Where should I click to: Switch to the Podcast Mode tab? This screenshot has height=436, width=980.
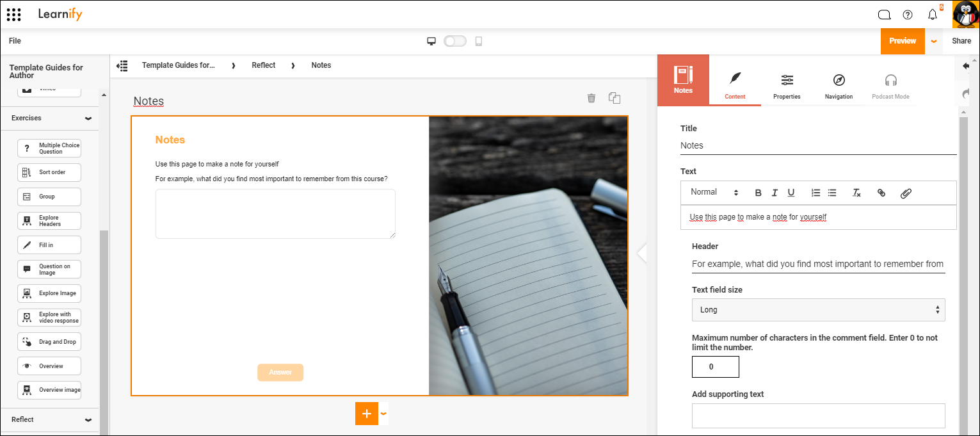click(890, 85)
